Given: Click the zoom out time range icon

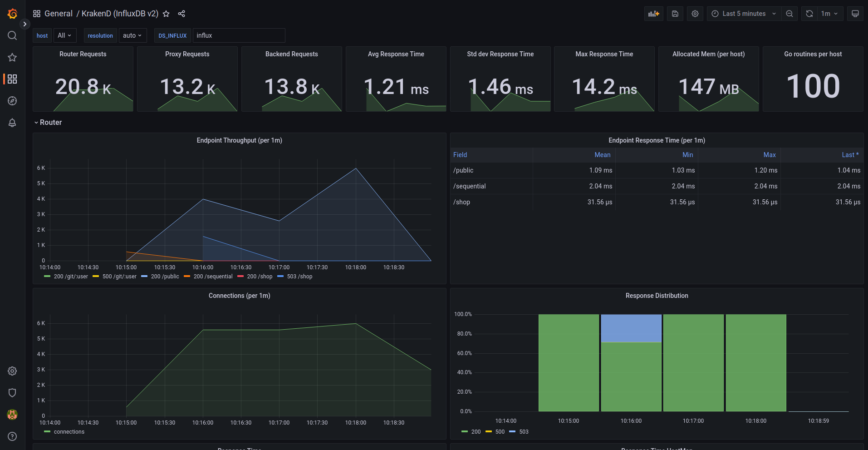Looking at the screenshot, I should click(x=790, y=14).
